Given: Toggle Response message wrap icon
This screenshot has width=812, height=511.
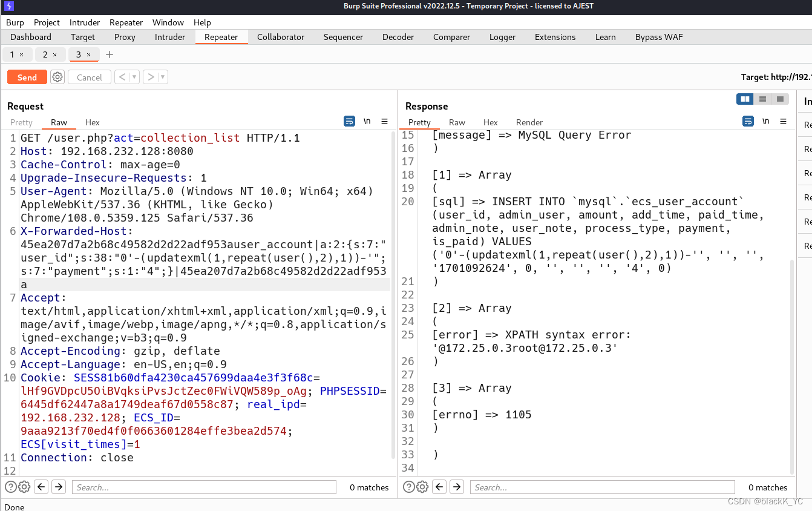Looking at the screenshot, I should point(748,121).
